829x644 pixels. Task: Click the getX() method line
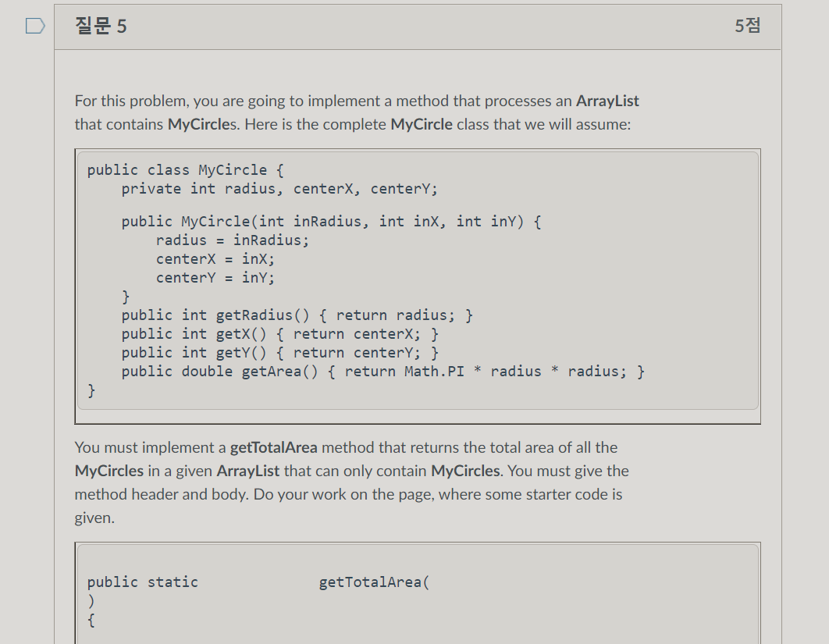point(280,334)
